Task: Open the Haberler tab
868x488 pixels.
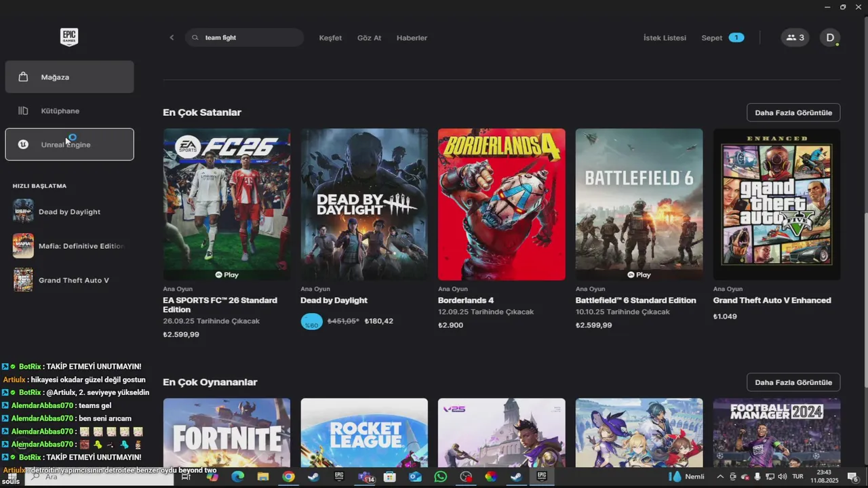Action: click(x=412, y=38)
